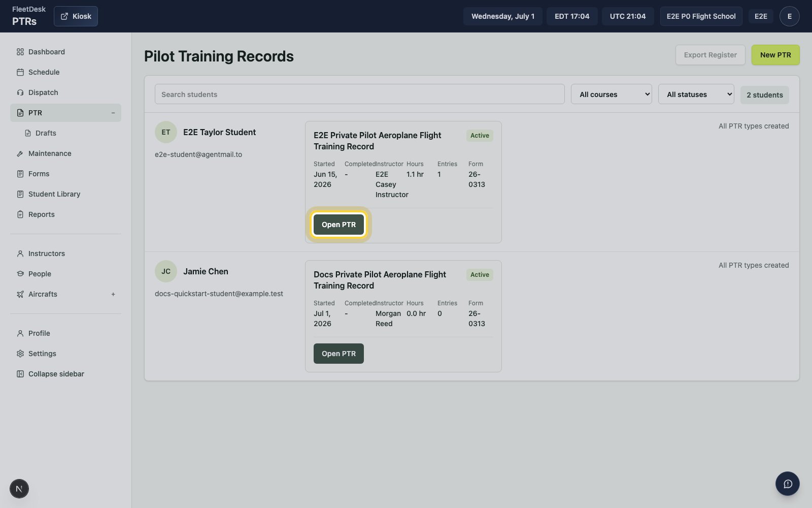
Task: Open Settings page
Action: coord(65,354)
